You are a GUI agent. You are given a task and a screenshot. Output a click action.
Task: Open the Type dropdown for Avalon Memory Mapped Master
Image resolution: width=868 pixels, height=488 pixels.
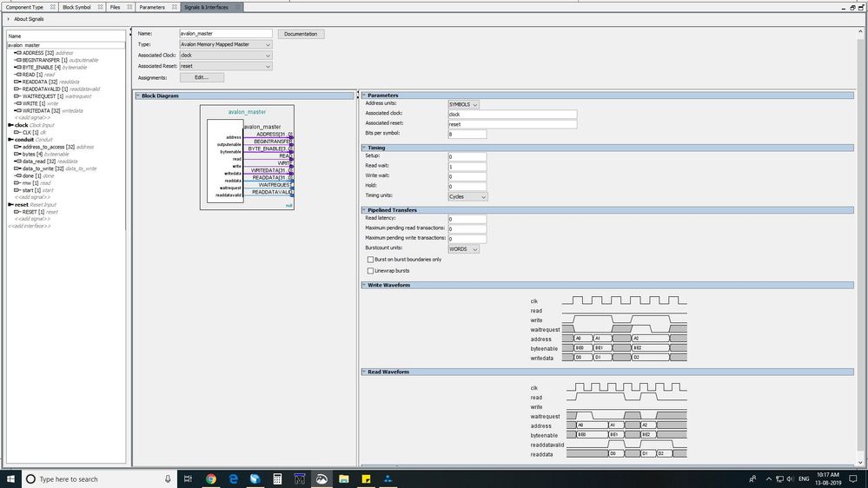coord(226,44)
